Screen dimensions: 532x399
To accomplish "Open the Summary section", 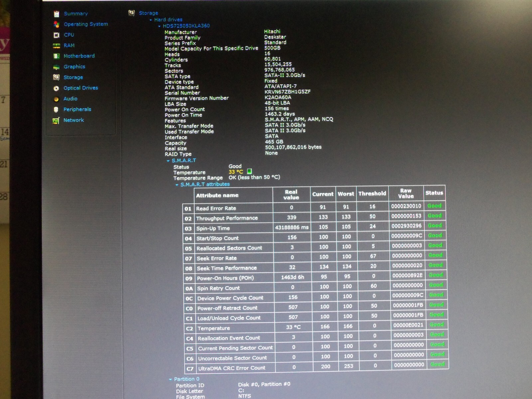I will point(76,14).
